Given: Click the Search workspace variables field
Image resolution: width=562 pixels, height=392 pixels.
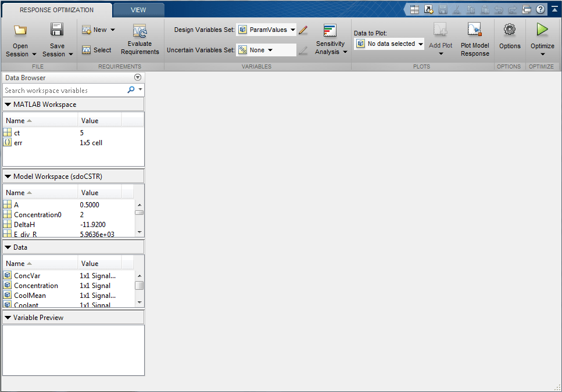Looking at the screenshot, I should point(65,91).
